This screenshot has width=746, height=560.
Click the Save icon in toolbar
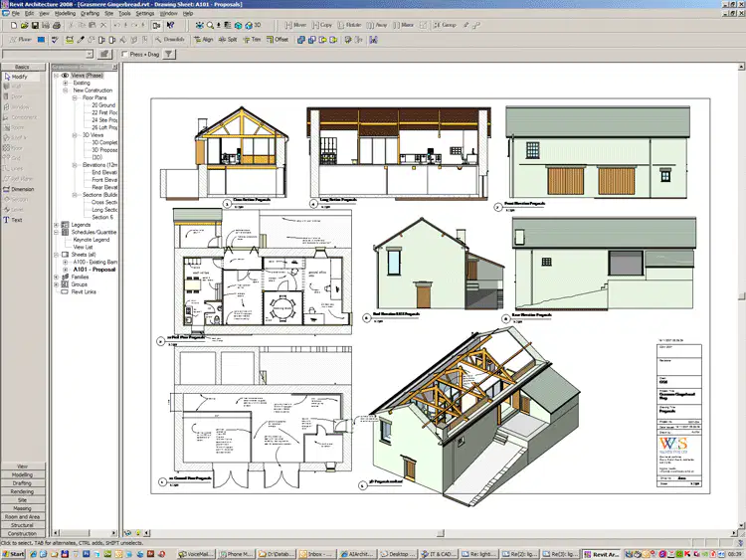pyautogui.click(x=35, y=25)
